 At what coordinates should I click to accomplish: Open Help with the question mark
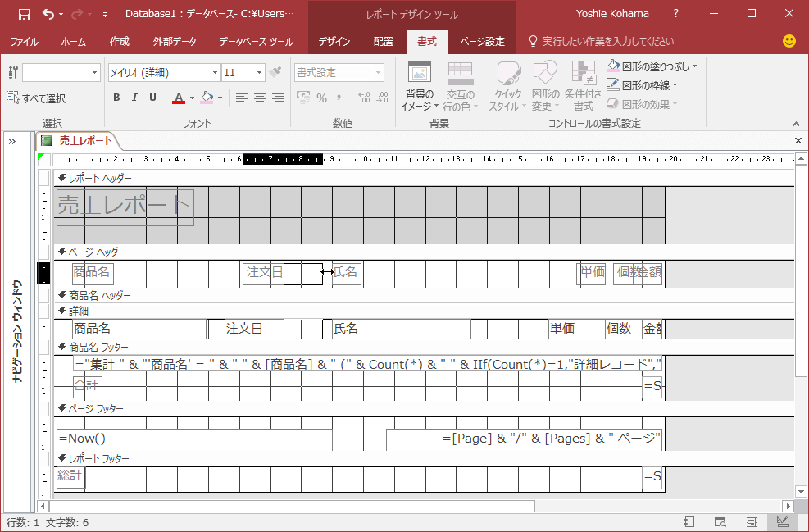click(x=676, y=14)
